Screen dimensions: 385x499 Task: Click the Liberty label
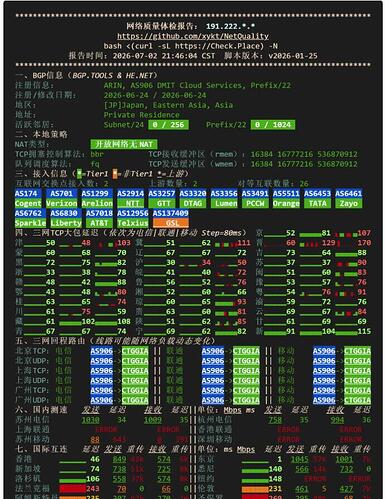pyautogui.click(x=66, y=223)
